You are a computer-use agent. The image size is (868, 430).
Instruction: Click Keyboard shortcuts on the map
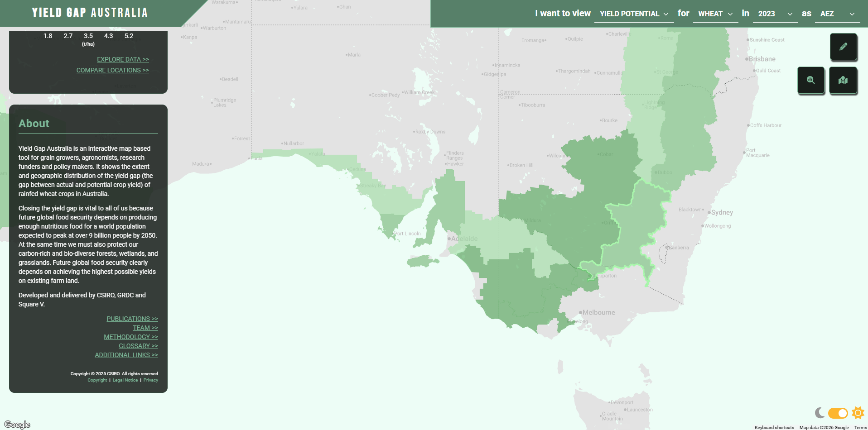tap(774, 427)
